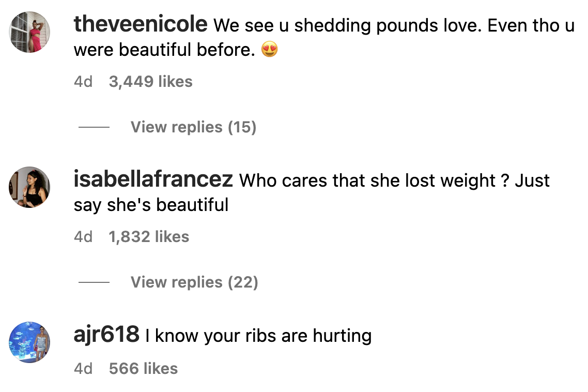Viewport: 588px width, 392px height.
Task: Open theveenicole's profile picture
Action: tap(29, 32)
